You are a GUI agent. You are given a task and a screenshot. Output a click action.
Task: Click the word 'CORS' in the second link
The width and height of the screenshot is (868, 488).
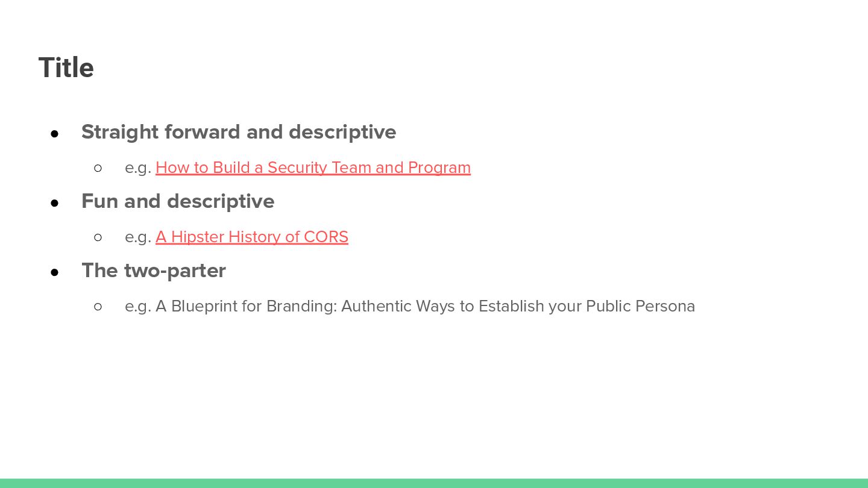[x=326, y=237]
